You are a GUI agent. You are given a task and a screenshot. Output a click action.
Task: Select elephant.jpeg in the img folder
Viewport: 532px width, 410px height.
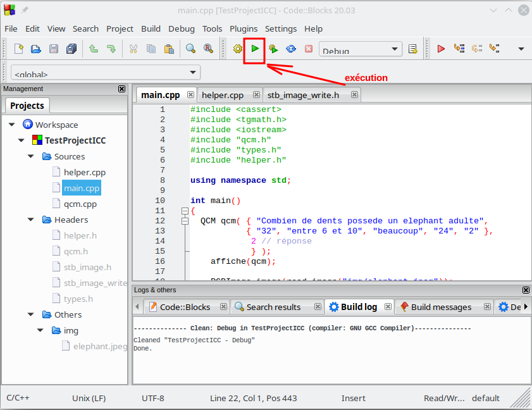point(101,346)
